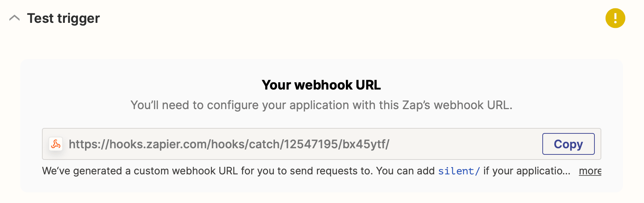Click the 'Test trigger' section title
This screenshot has width=644, height=203.
(x=63, y=18)
